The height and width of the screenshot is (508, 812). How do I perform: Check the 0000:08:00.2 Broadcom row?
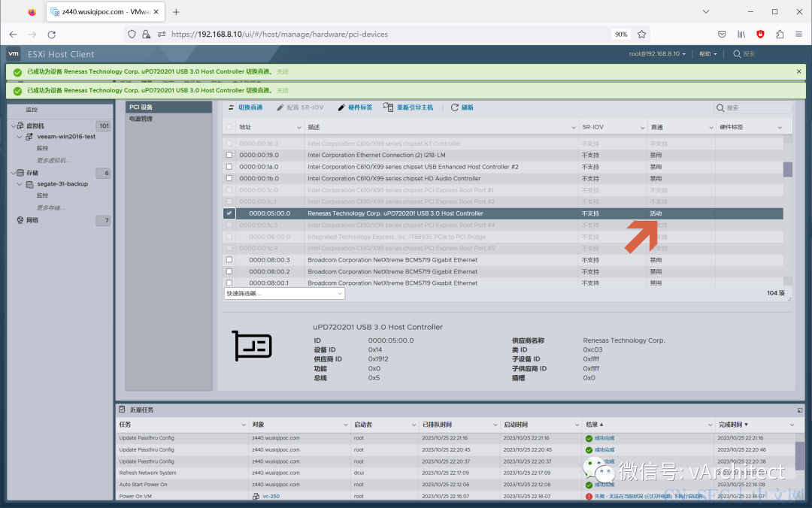tap(229, 271)
